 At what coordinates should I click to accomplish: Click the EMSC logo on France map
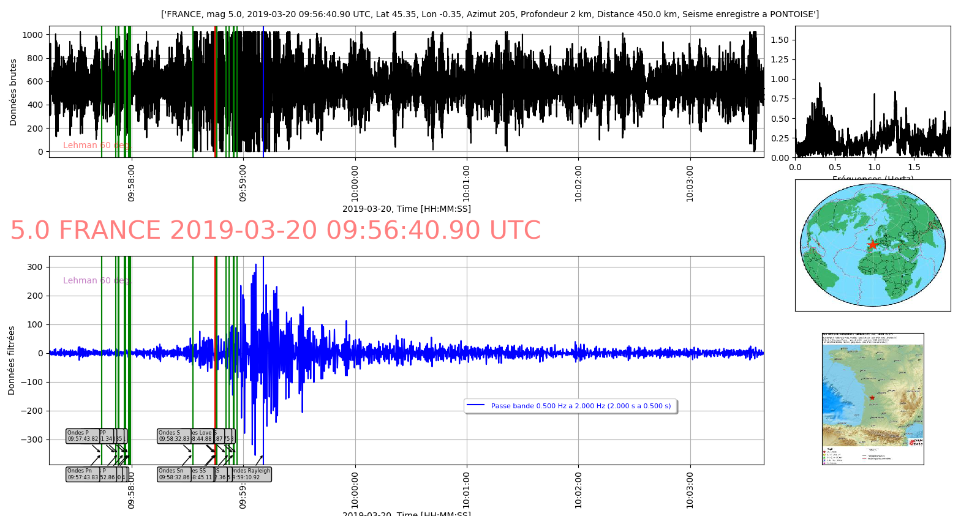pyautogui.click(x=916, y=442)
